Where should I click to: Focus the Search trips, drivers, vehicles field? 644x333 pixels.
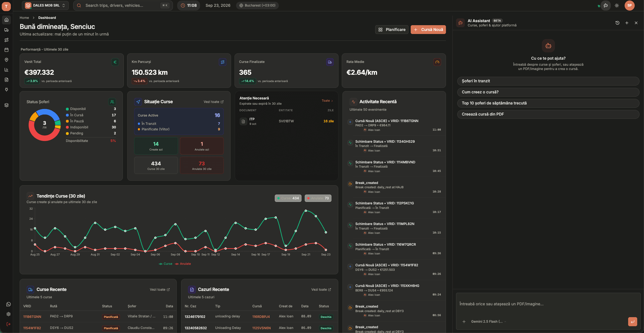(x=123, y=6)
